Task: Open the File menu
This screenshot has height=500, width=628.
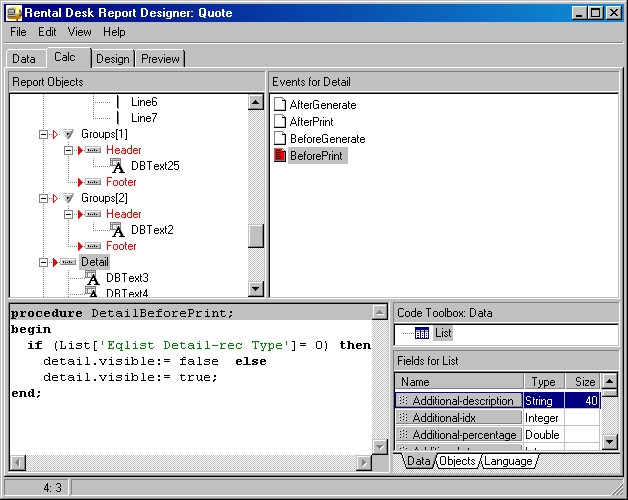Action: [19, 32]
